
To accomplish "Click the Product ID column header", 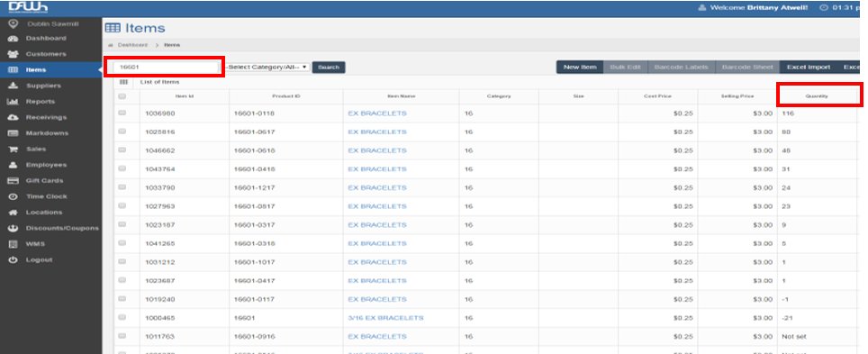I will tap(286, 96).
